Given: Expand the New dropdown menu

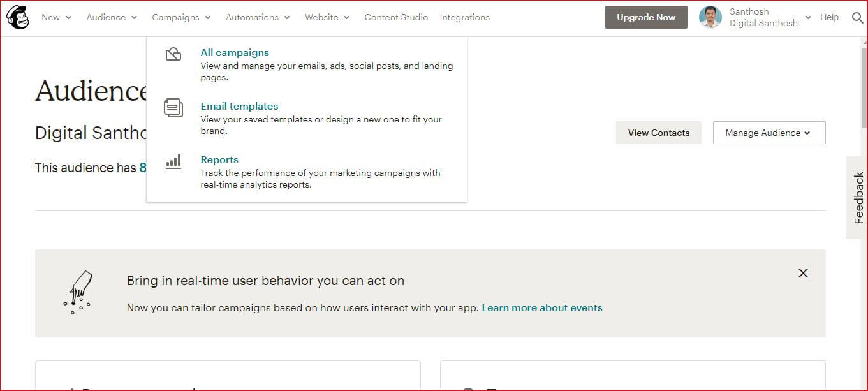Looking at the screenshot, I should point(56,17).
